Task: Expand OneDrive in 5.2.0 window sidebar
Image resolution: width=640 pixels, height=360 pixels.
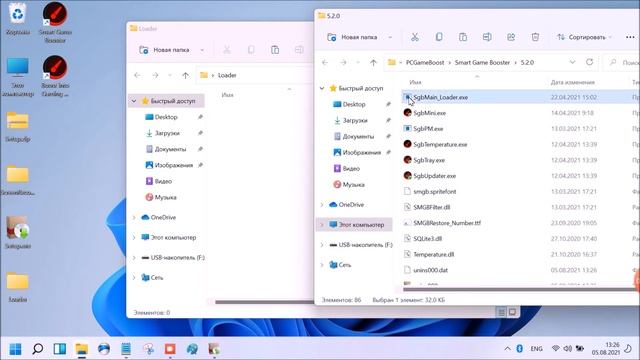Action: (x=322, y=204)
